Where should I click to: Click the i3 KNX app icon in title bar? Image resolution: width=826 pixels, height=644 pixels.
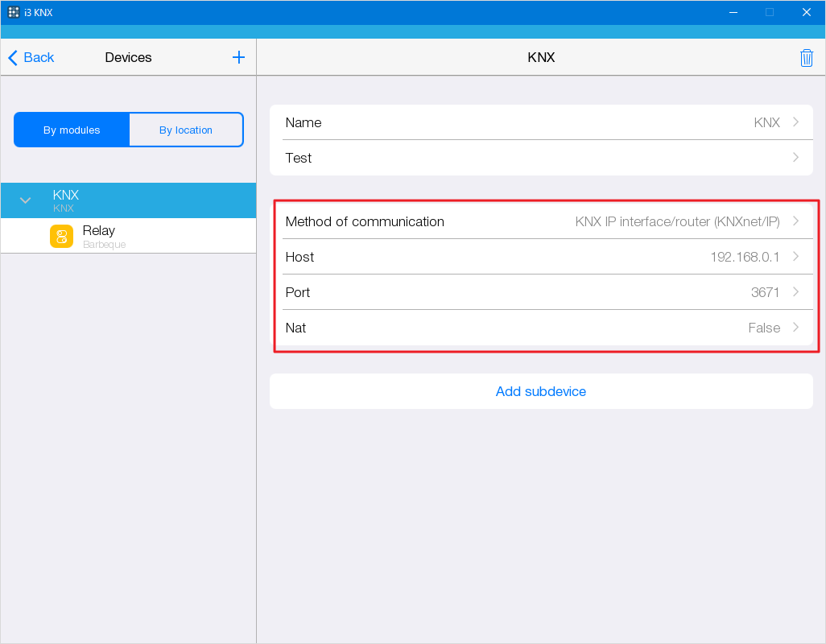click(x=14, y=12)
